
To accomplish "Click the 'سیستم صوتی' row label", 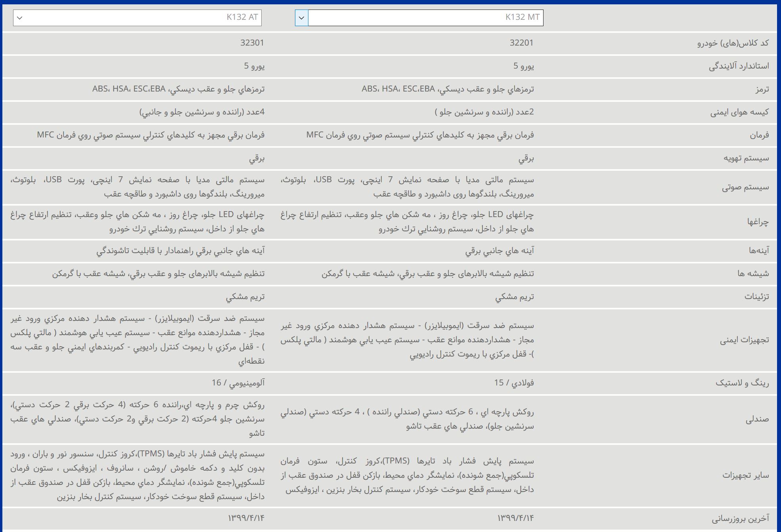I will click(745, 187).
